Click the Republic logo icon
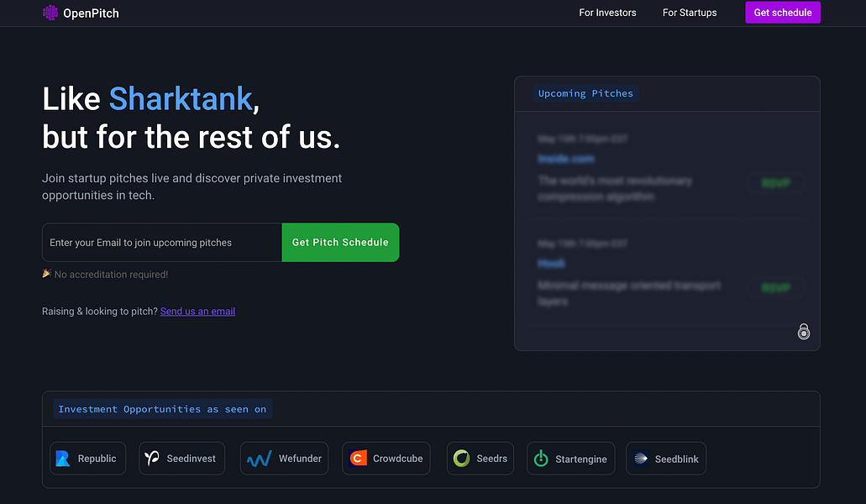This screenshot has height=504, width=866. tap(63, 458)
